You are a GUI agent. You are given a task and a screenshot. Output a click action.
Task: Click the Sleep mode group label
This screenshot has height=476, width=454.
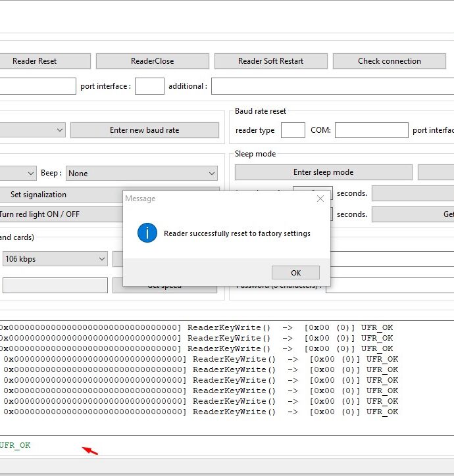(255, 154)
